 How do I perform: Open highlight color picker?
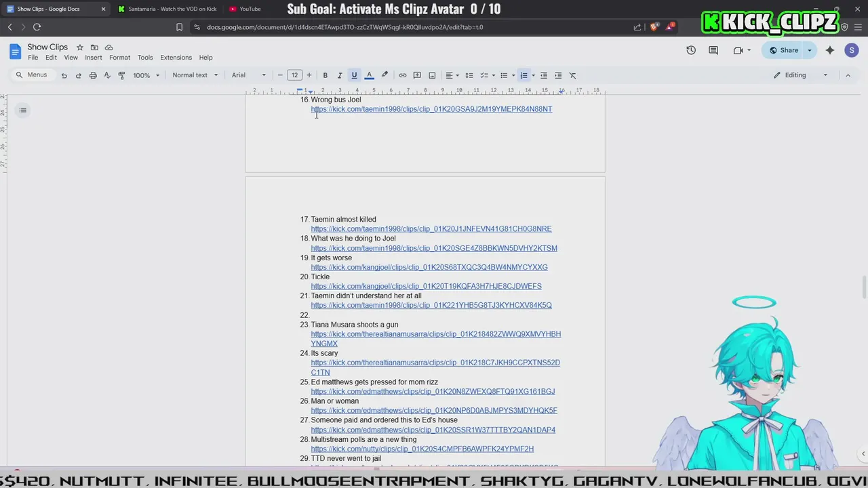[x=384, y=75]
